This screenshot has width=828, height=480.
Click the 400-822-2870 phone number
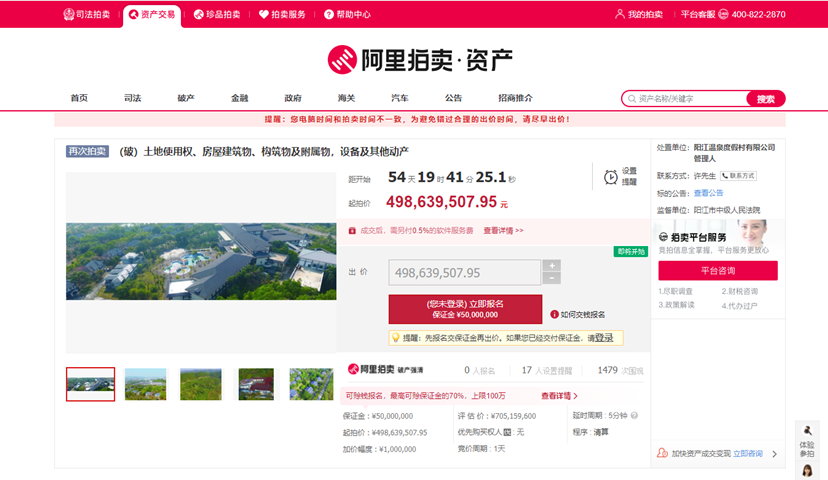pos(758,14)
